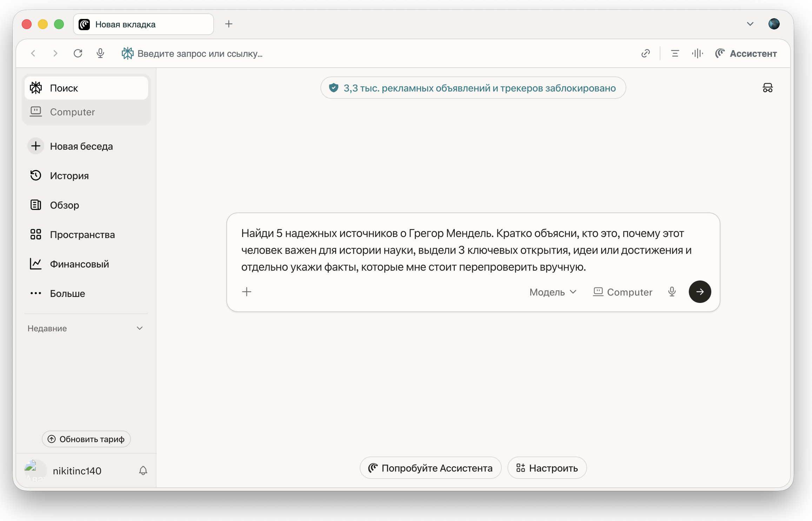Switch to Поиск mode
Image resolution: width=812 pixels, height=521 pixels.
click(86, 88)
